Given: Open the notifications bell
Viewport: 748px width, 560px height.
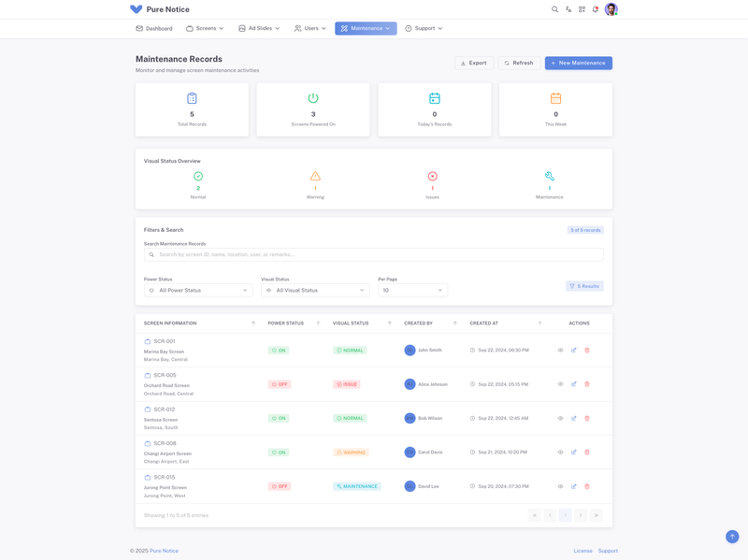Looking at the screenshot, I should 595,9.
